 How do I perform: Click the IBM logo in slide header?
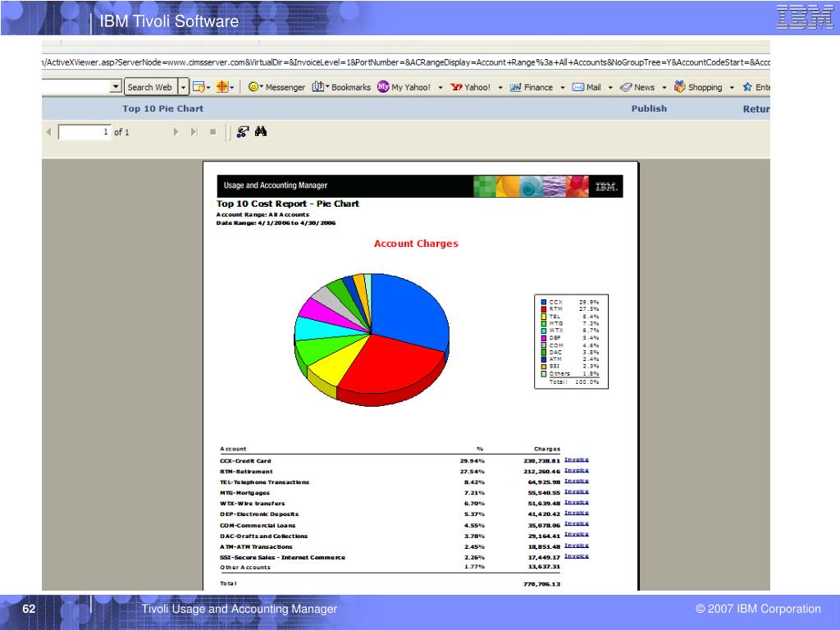coord(805,16)
